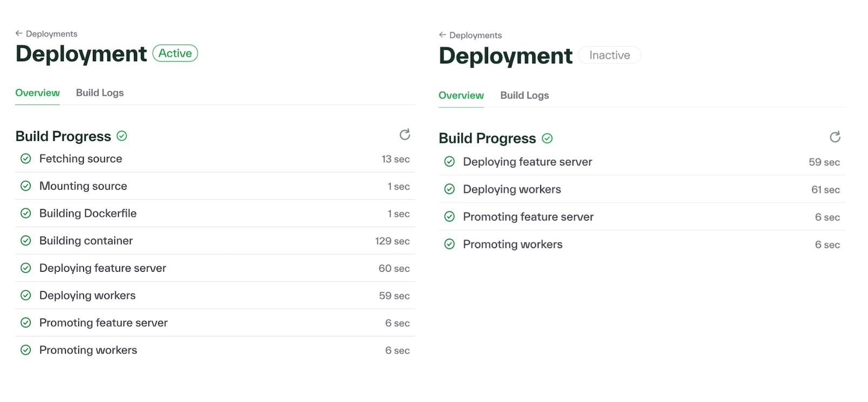Image resolution: width=868 pixels, height=402 pixels.
Task: Select the 'Building container' step text
Action: tap(86, 240)
